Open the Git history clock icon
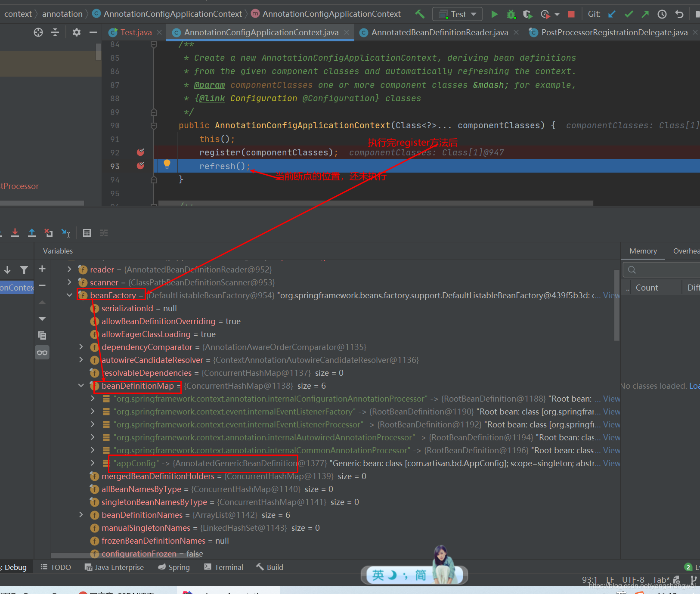 (x=662, y=14)
